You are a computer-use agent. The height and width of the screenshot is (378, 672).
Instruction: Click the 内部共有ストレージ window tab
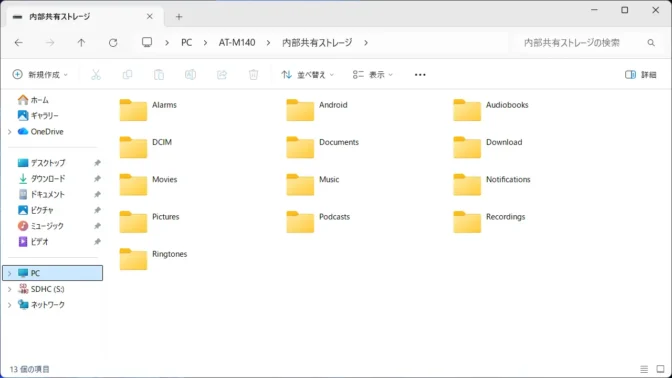[84, 17]
